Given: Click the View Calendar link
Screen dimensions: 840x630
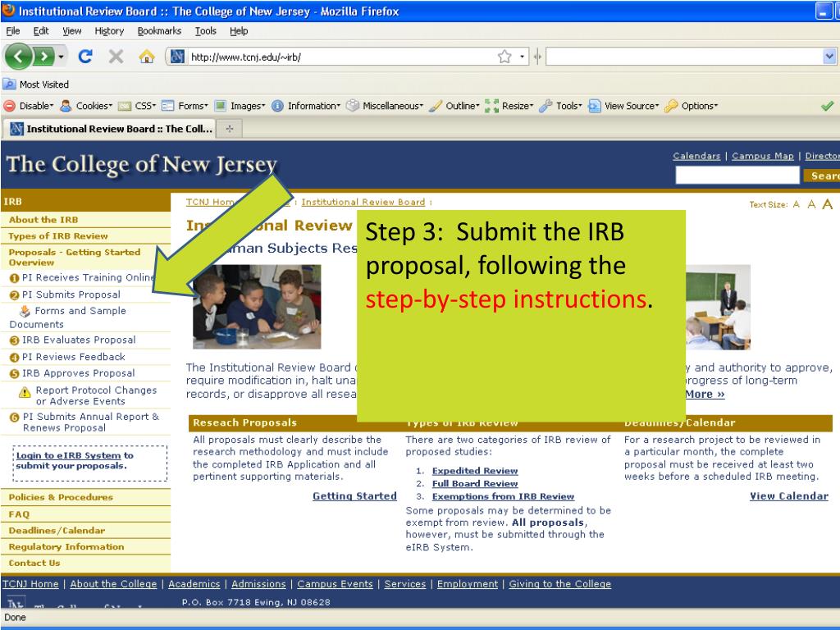Looking at the screenshot, I should (789, 496).
